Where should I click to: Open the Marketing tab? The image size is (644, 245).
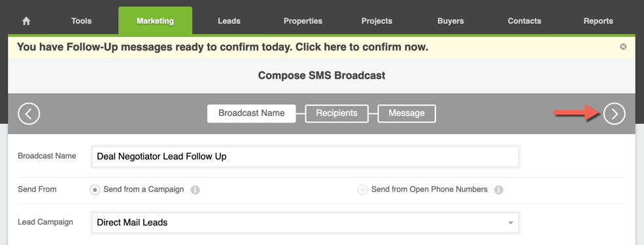pos(155,21)
